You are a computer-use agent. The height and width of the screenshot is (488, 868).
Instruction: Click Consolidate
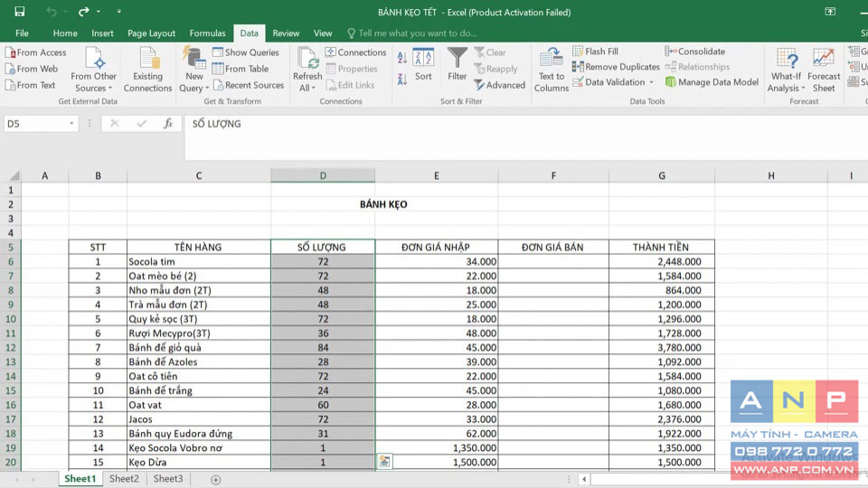(694, 52)
